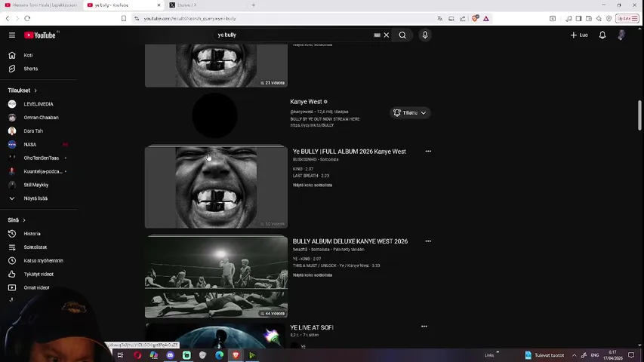Open LEVELIMEDIA subscription channel
This screenshot has width=644, height=362.
(39, 104)
